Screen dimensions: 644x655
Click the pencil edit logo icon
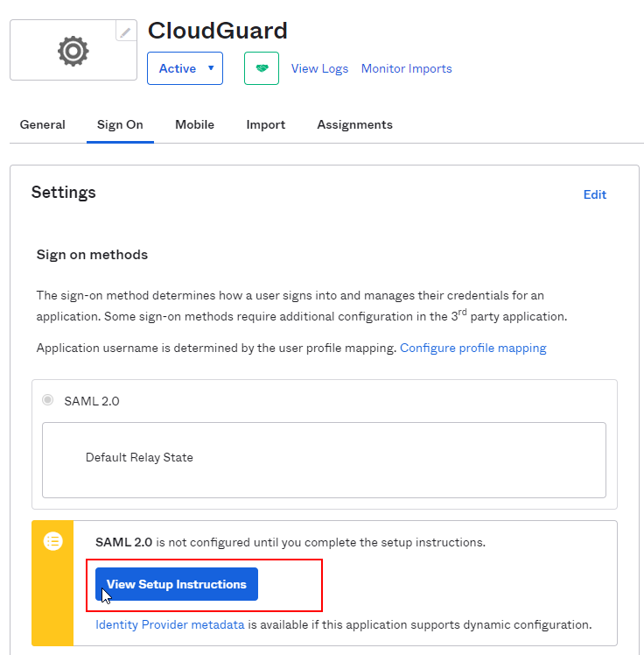[x=126, y=32]
